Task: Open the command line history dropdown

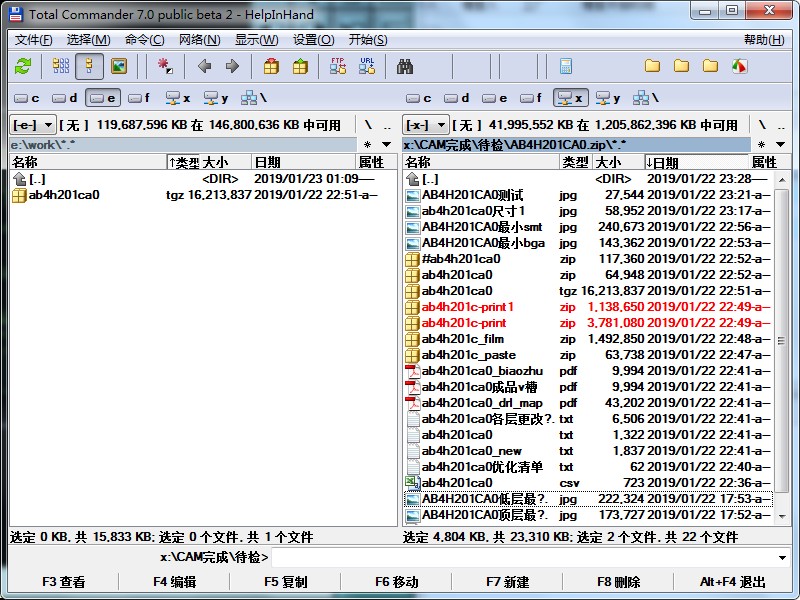Action: pyautogui.click(x=782, y=558)
